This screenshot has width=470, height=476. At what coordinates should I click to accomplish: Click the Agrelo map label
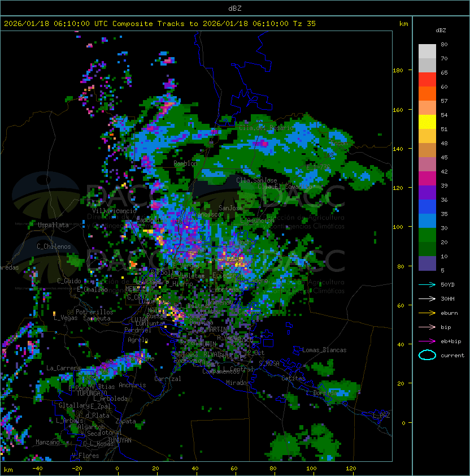pyautogui.click(x=138, y=340)
